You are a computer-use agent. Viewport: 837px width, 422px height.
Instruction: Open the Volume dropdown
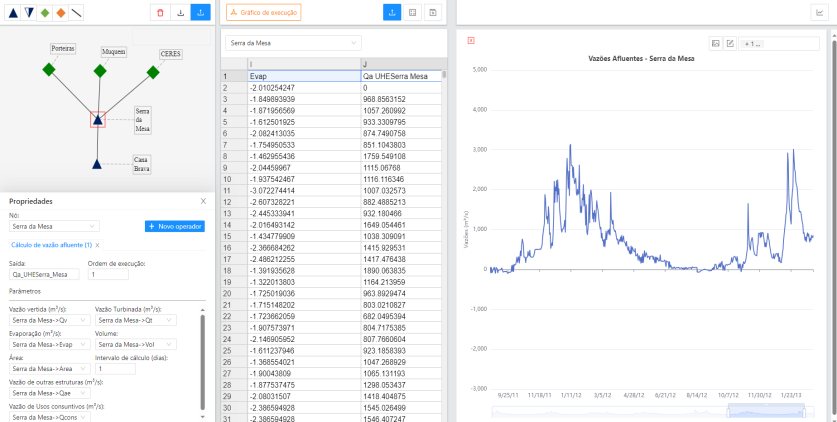(136, 344)
